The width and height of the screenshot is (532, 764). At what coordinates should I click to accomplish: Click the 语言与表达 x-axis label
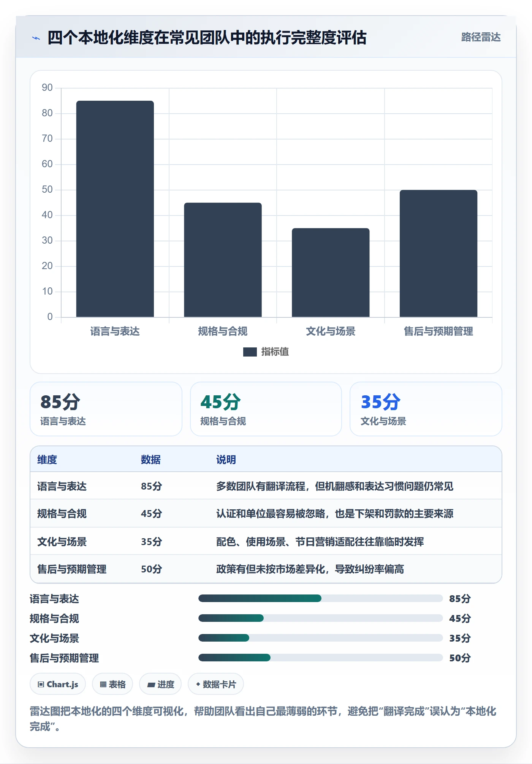[115, 331]
